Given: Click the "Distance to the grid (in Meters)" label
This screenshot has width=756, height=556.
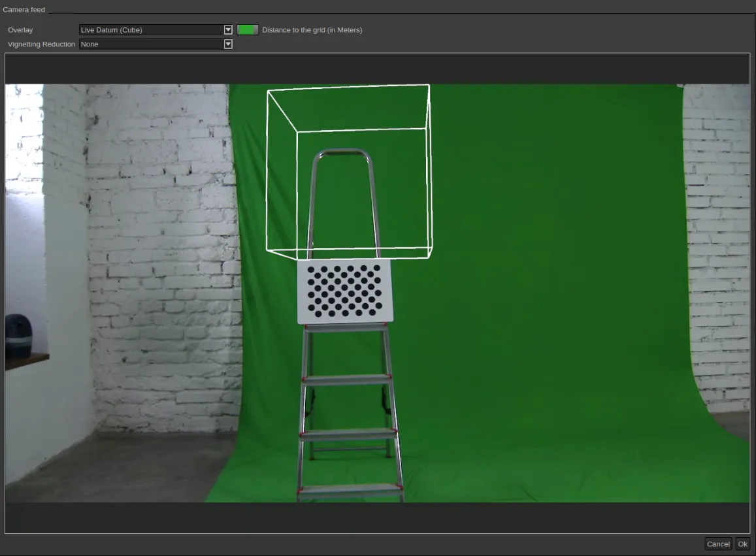Looking at the screenshot, I should (x=312, y=30).
